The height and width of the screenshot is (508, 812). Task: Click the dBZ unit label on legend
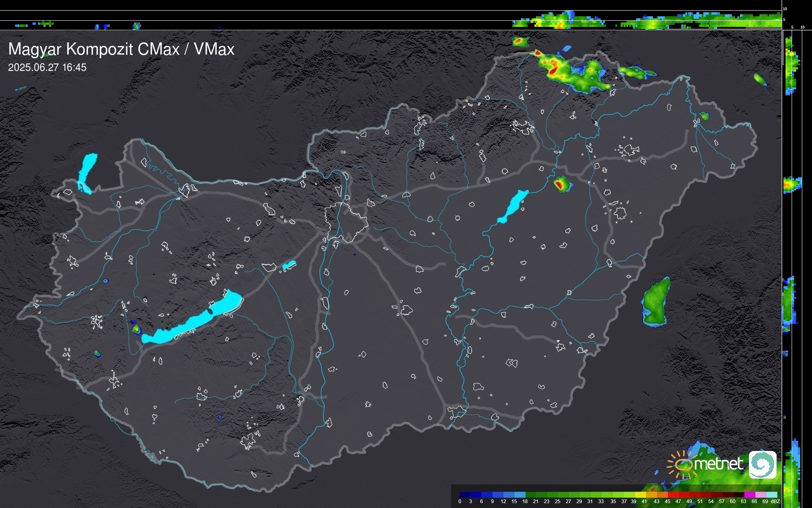pos(775,501)
